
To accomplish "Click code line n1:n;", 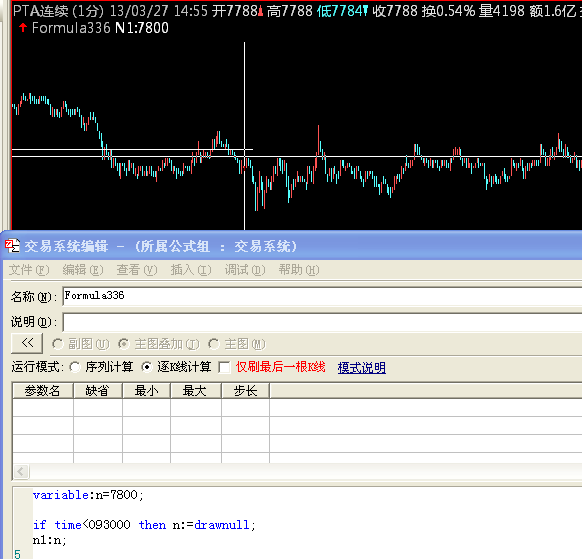I will click(x=49, y=540).
